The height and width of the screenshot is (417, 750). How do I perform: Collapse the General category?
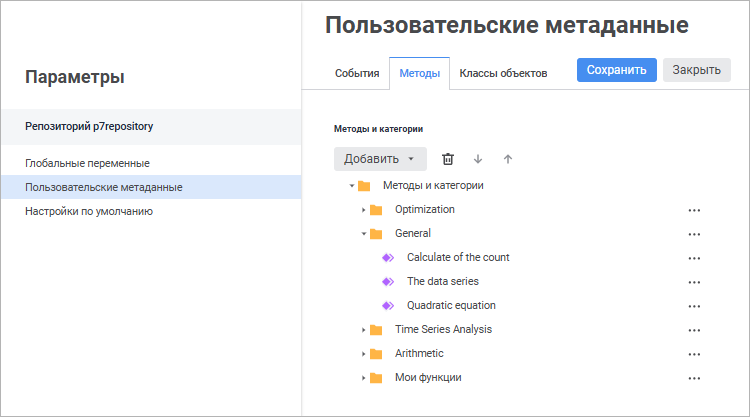[x=364, y=234]
